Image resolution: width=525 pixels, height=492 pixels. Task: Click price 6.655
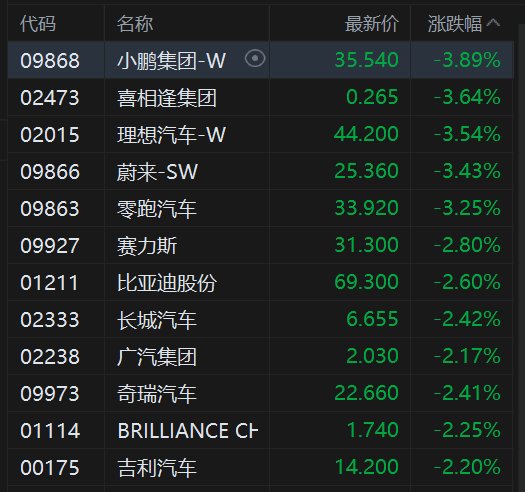(x=372, y=319)
